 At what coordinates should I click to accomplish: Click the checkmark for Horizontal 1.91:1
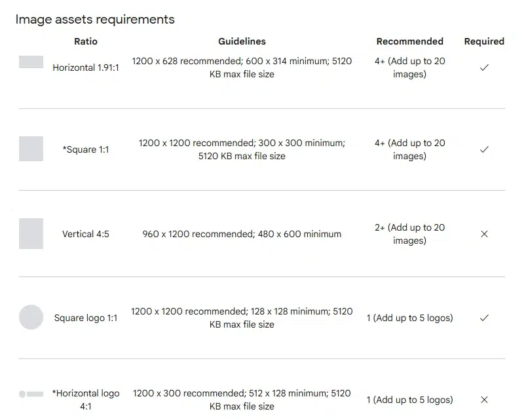[x=484, y=67]
